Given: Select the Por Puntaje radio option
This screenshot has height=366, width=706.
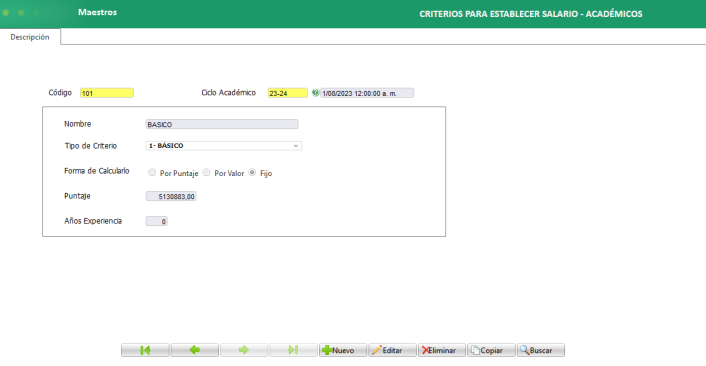Looking at the screenshot, I should [152, 172].
